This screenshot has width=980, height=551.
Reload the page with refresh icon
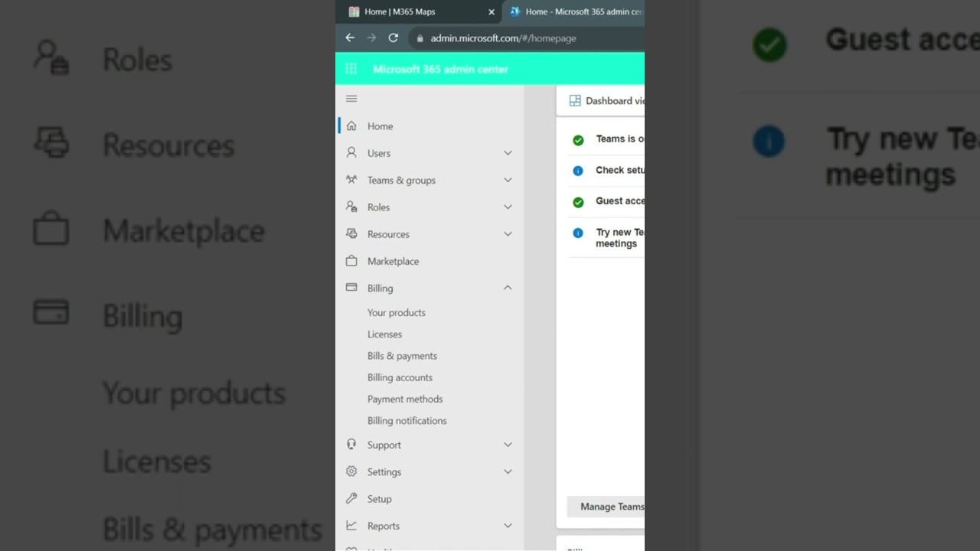click(x=393, y=37)
